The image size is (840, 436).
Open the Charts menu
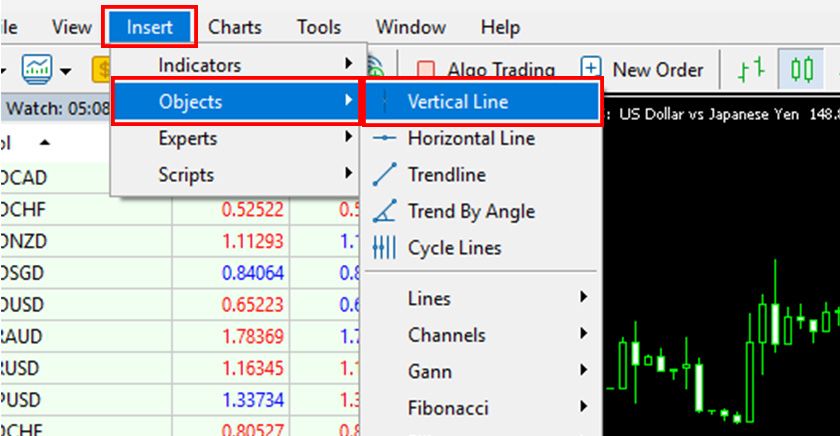[x=236, y=27]
